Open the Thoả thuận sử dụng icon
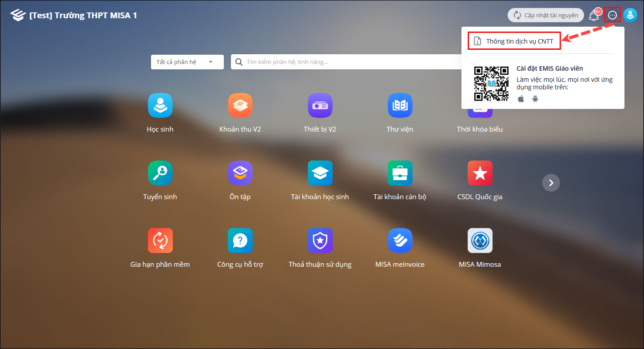This screenshot has height=349, width=644. tap(320, 241)
